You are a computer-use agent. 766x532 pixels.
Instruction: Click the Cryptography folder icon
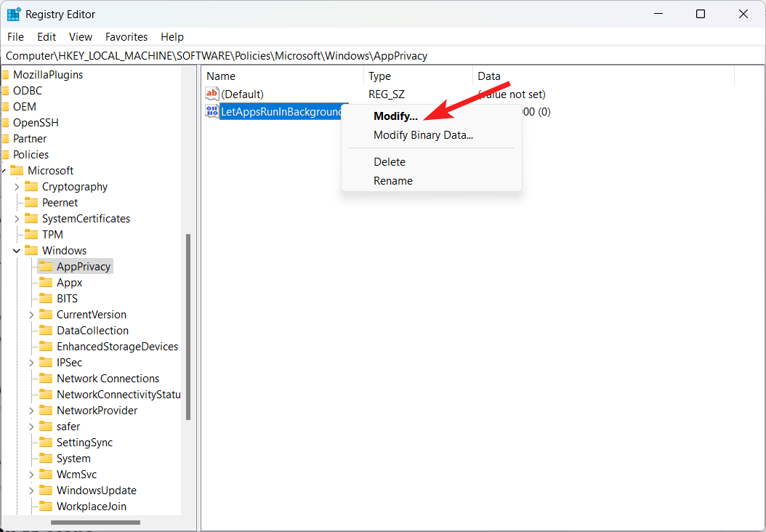(31, 187)
